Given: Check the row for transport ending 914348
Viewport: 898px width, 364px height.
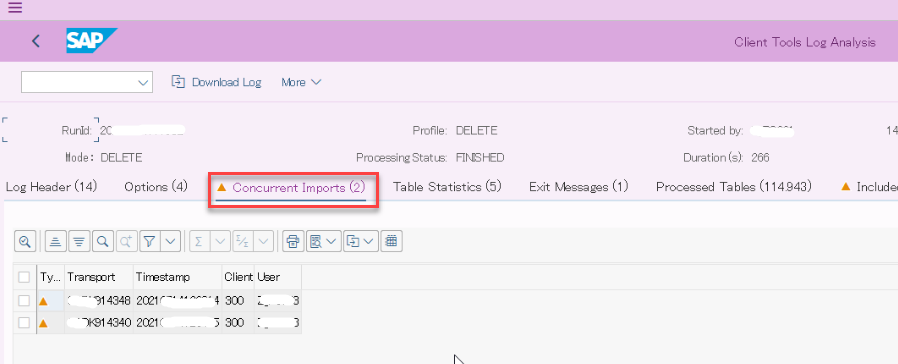Looking at the screenshot, I should pos(24,300).
